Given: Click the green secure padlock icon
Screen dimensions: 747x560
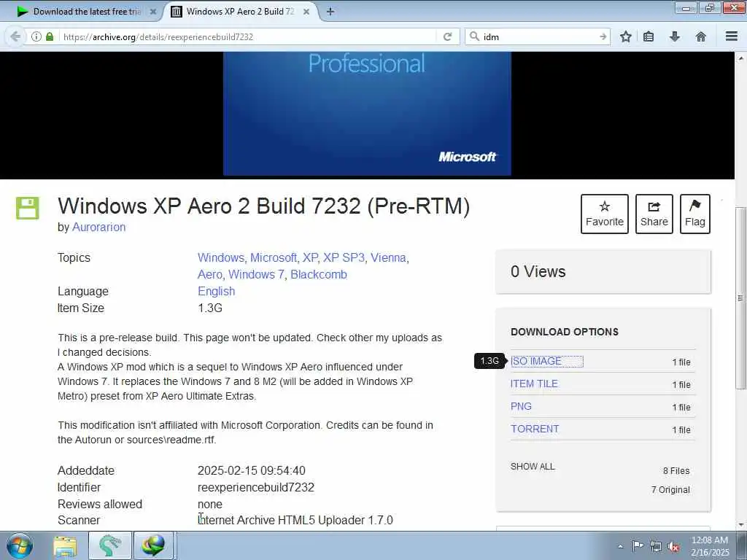Looking at the screenshot, I should click(x=50, y=36).
